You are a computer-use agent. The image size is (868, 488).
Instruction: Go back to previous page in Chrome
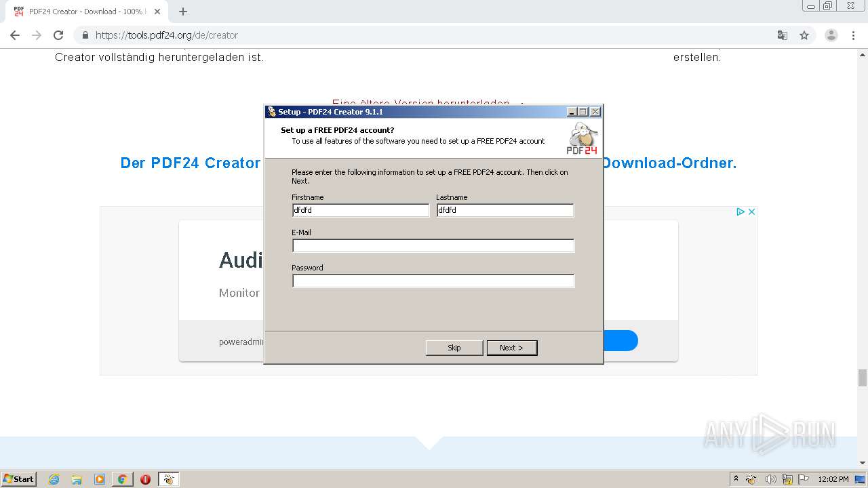(x=15, y=35)
